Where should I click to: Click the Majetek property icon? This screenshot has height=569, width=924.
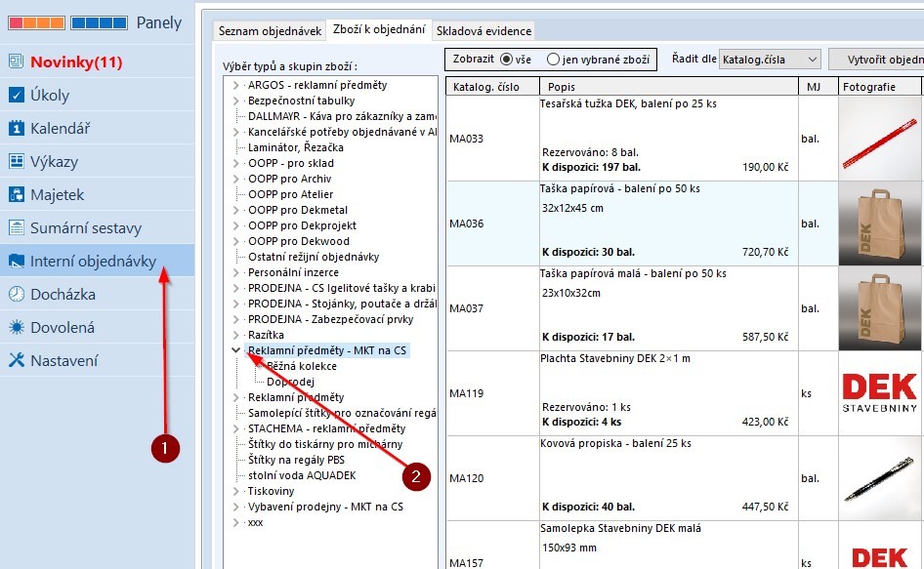pyautogui.click(x=16, y=194)
